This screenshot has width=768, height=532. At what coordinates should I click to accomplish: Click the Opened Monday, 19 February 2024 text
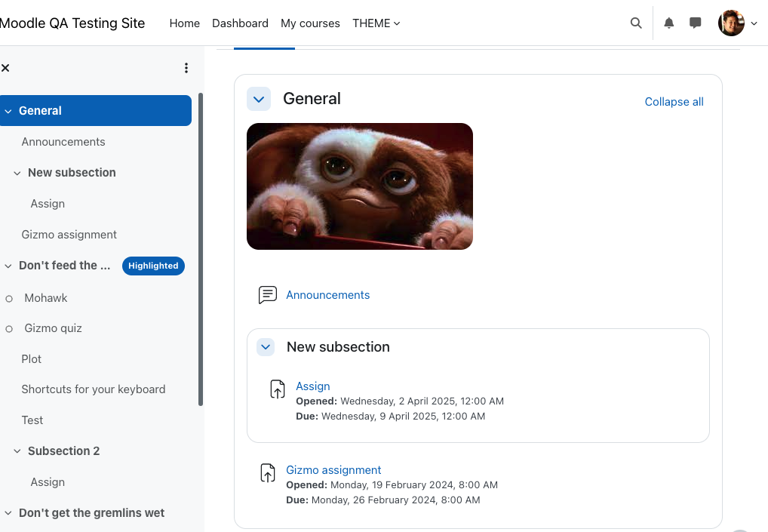(392, 485)
